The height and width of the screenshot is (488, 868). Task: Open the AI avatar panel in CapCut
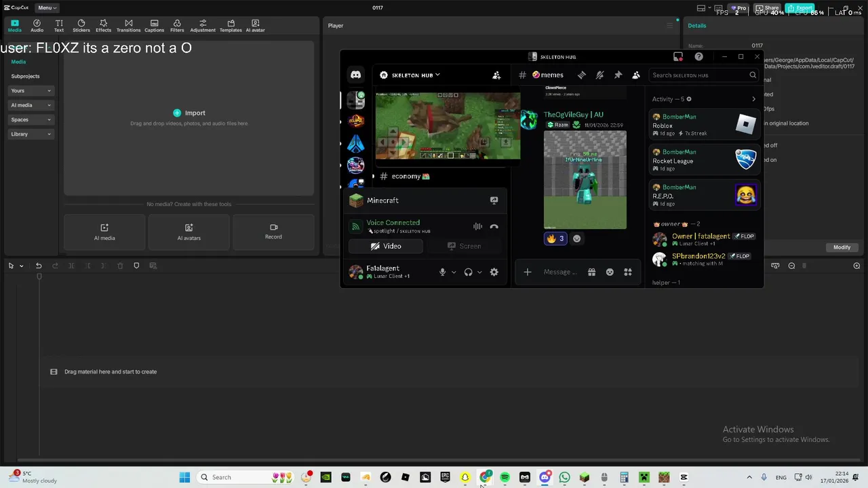point(255,26)
